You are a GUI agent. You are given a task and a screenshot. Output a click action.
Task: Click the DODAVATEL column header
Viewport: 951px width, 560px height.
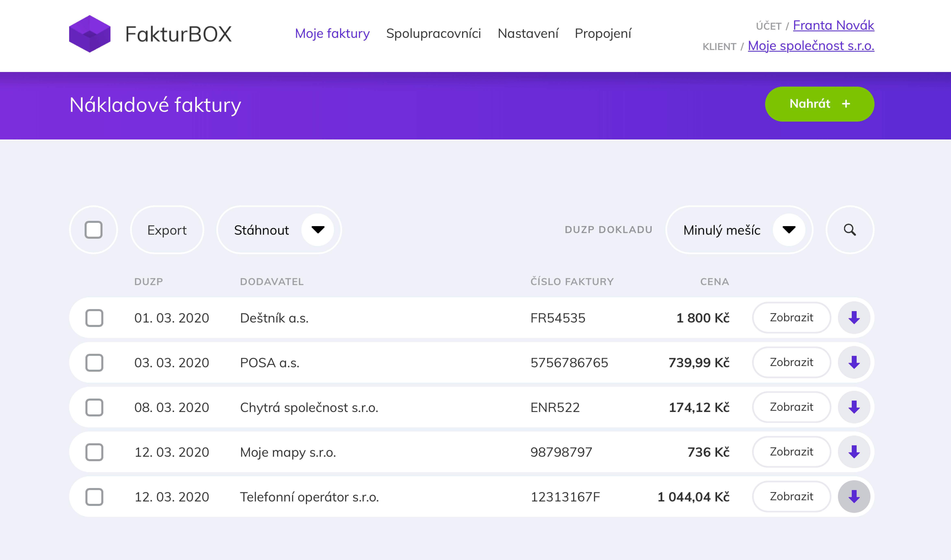[x=272, y=281]
